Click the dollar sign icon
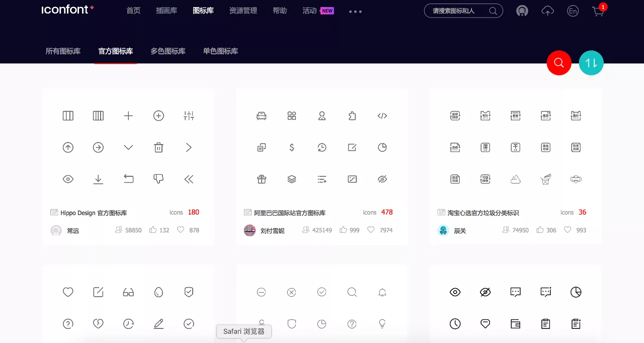 [x=292, y=147]
